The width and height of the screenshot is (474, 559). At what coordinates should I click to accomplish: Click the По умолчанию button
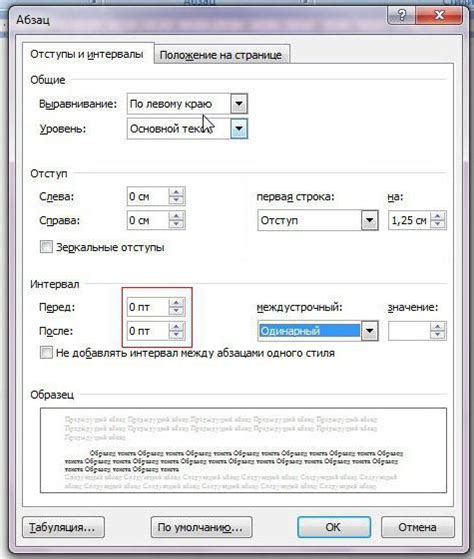pos(201,527)
